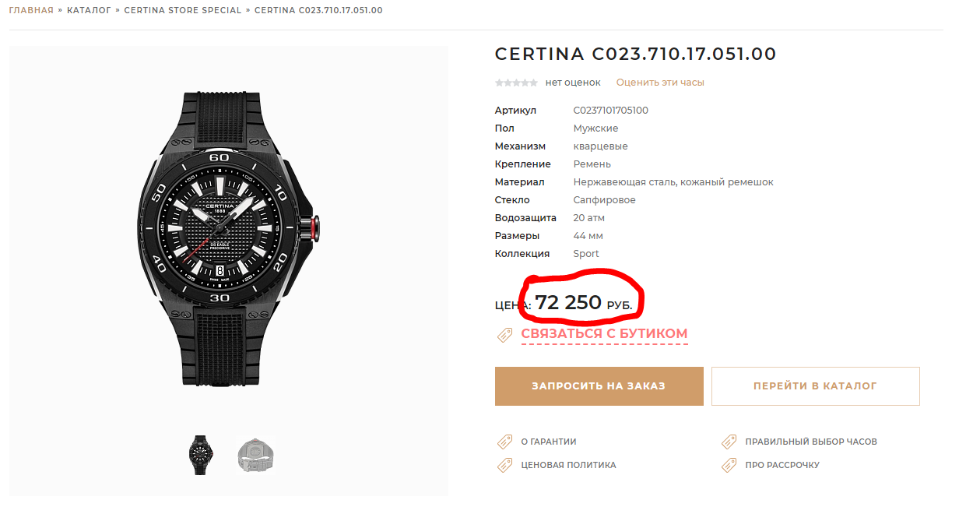980x507 pixels.
Task: Click the tag icon next to О гарантии
Action: [504, 442]
